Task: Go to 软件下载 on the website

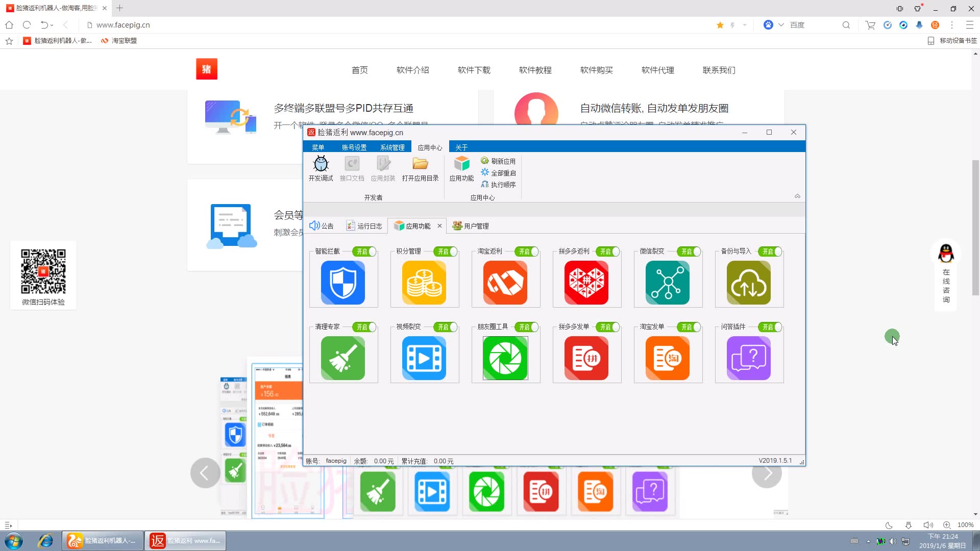Action: [x=474, y=70]
